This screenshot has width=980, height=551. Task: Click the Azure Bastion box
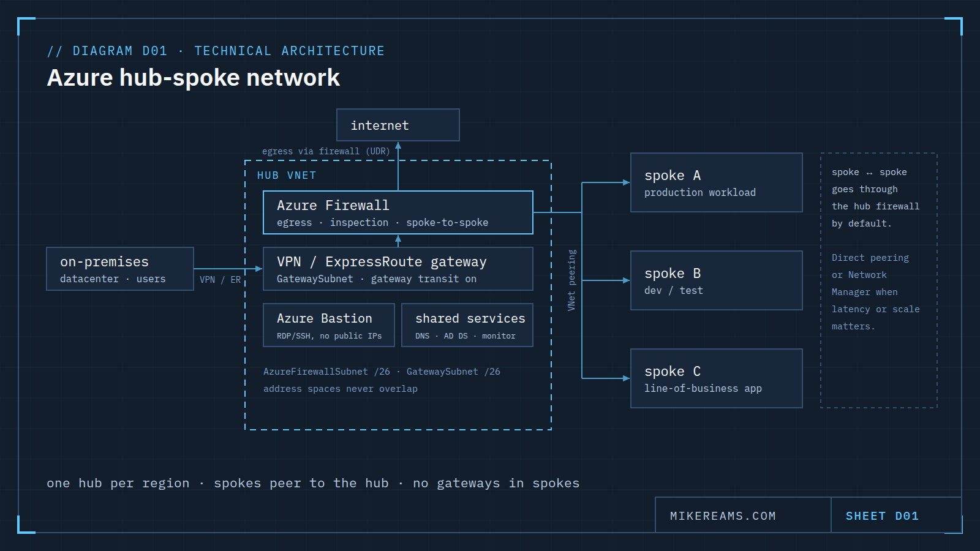(x=329, y=325)
